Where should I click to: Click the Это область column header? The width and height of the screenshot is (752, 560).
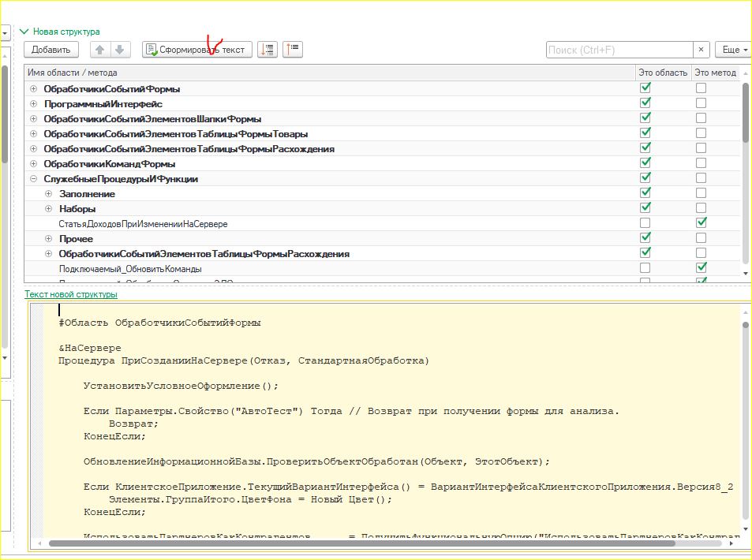pos(664,73)
